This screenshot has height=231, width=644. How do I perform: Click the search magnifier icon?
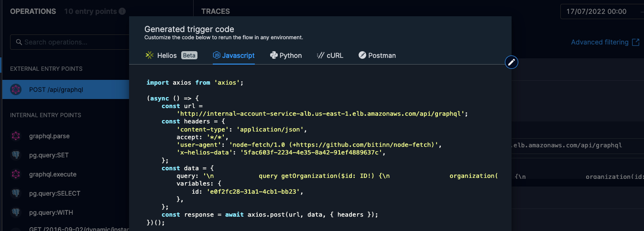(19, 42)
